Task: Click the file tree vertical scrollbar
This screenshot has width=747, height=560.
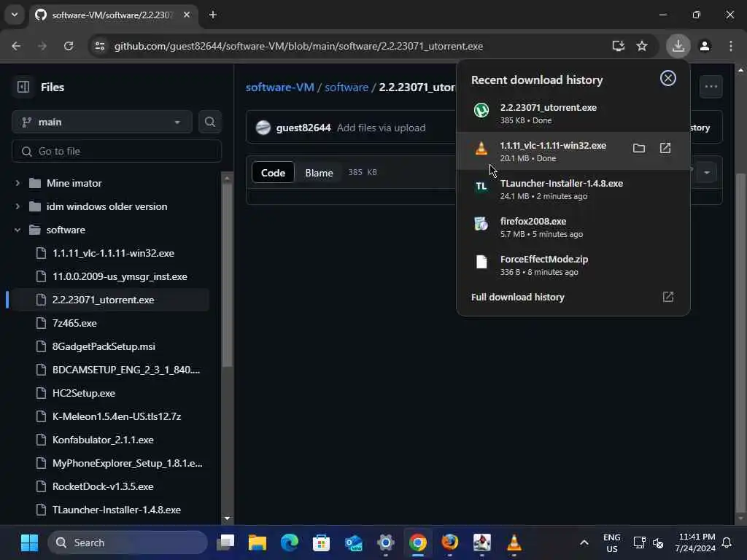Action: click(228, 276)
